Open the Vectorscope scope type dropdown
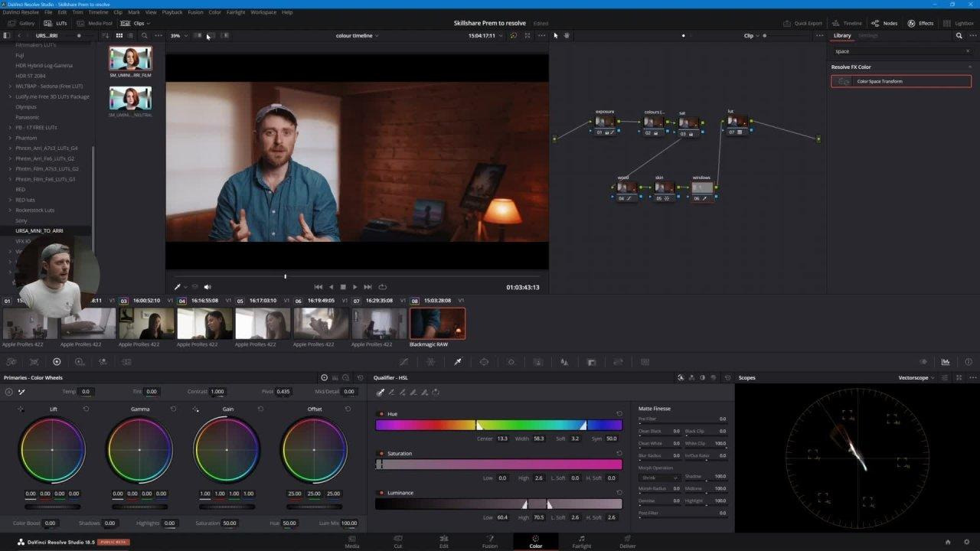Screen dimensions: 980x551 click(x=916, y=378)
